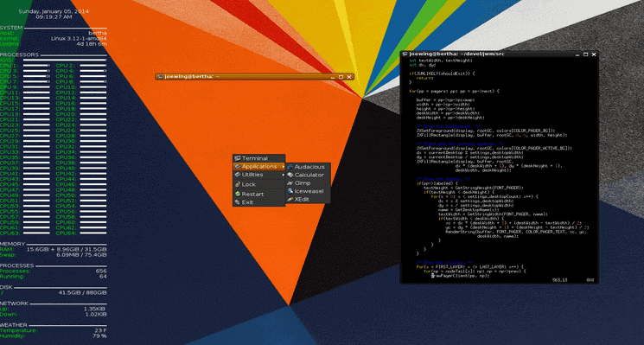Click the CPU 2 usage bar
The image size is (644, 345).
92,66
